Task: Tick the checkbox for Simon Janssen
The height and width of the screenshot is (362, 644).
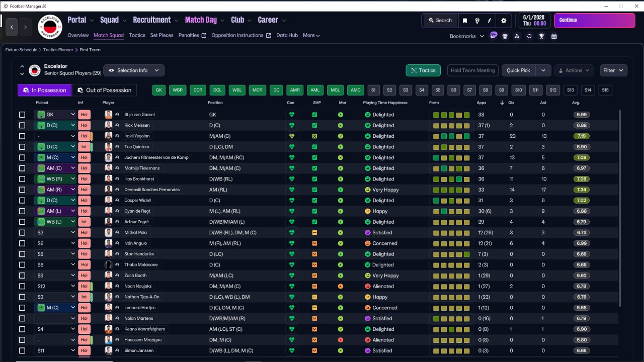Action: click(x=22, y=350)
